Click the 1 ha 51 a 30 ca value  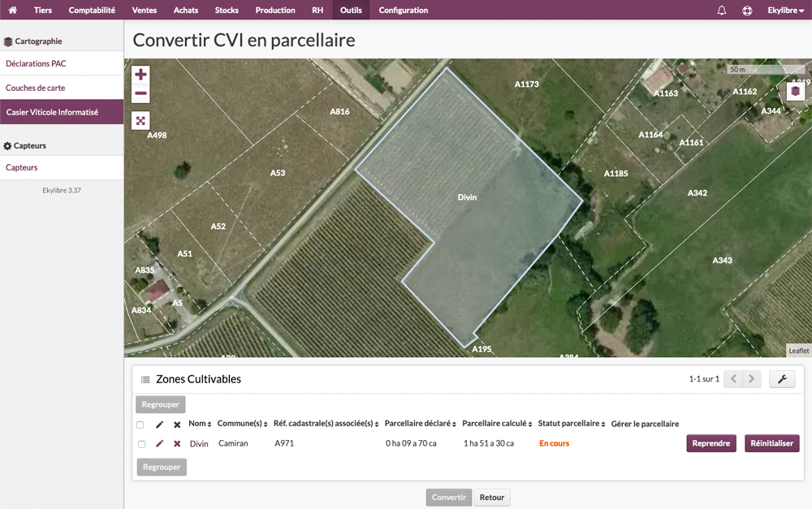(488, 444)
